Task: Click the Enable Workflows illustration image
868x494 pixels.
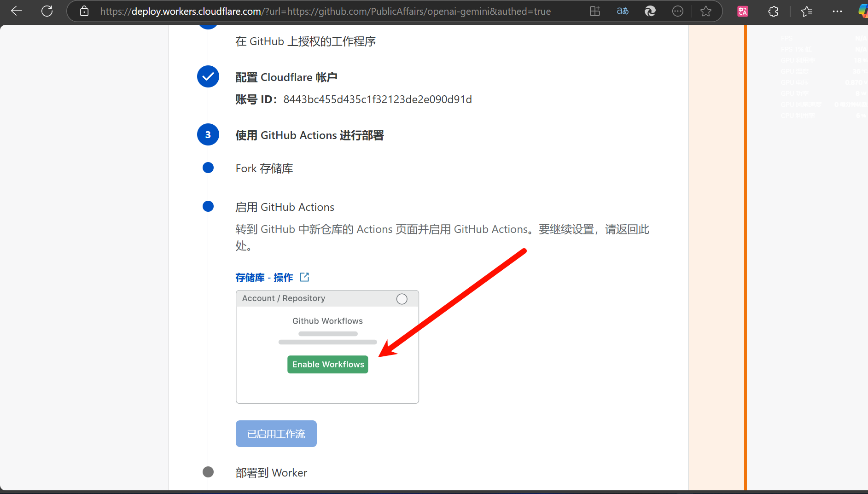Action: pos(327,347)
